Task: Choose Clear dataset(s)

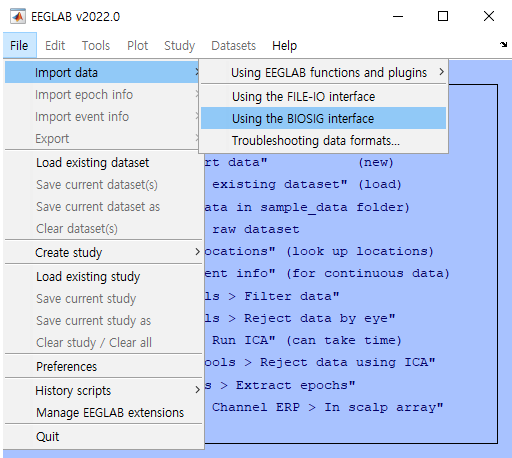Action: [x=103, y=229]
